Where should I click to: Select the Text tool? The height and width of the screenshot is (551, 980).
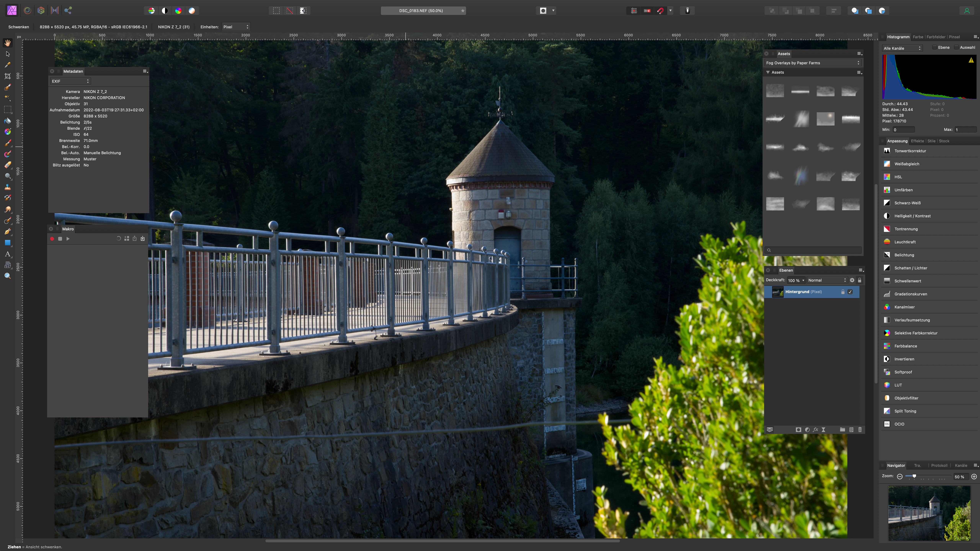point(8,254)
